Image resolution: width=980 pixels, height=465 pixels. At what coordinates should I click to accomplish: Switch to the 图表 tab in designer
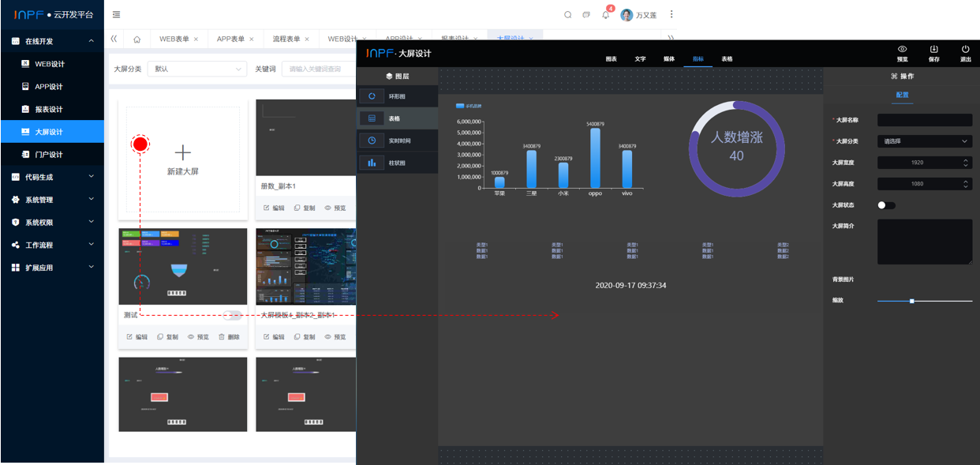(x=612, y=59)
